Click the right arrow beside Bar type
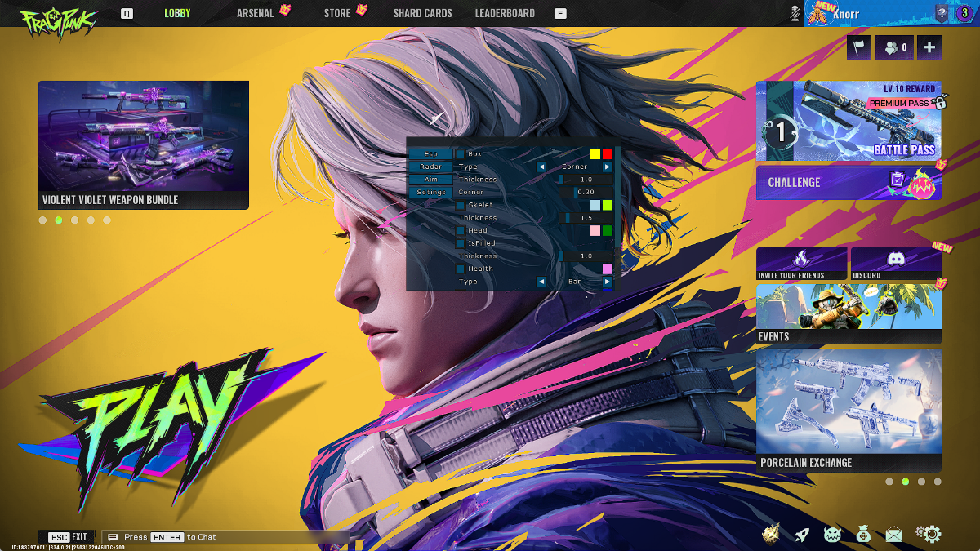Screen dimensions: 980x551 (x=607, y=282)
